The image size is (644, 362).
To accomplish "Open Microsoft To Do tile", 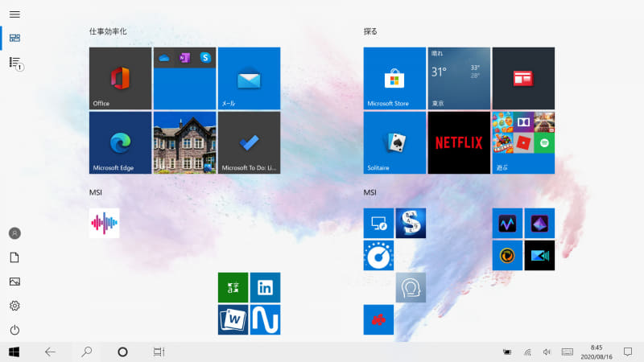I will pos(249,142).
